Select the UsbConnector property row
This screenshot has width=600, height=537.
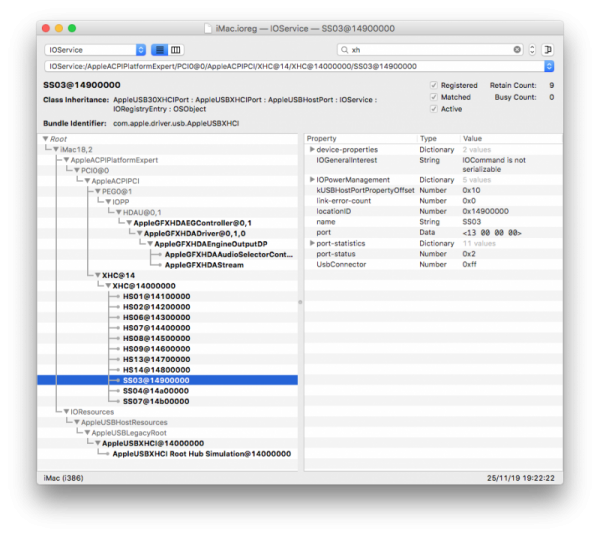[434, 264]
